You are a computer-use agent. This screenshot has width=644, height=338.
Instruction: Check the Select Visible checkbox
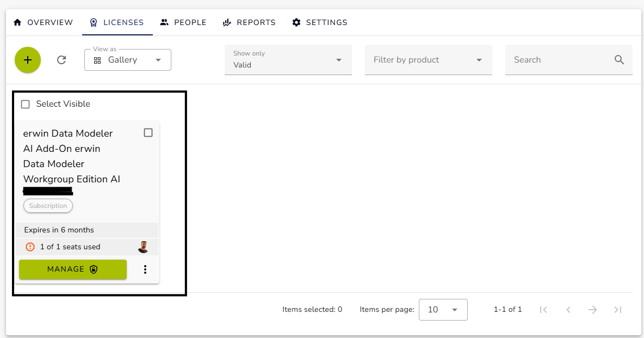(x=26, y=104)
